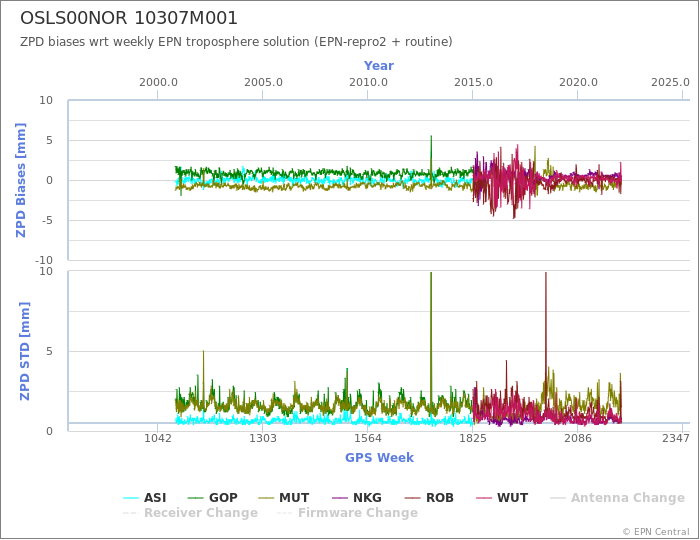Click the ZPD STD [mm] axis label

(x=25, y=351)
